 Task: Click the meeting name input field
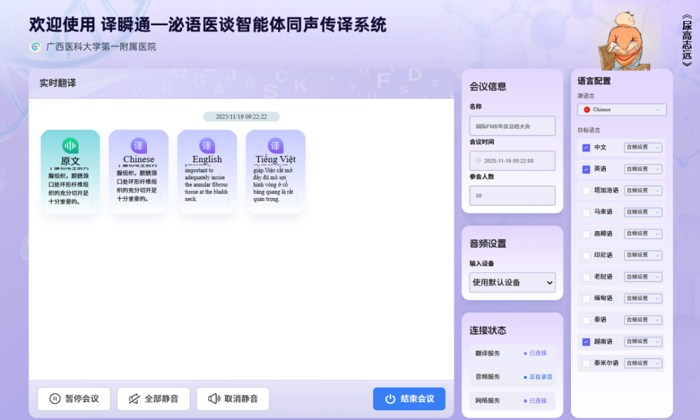512,126
